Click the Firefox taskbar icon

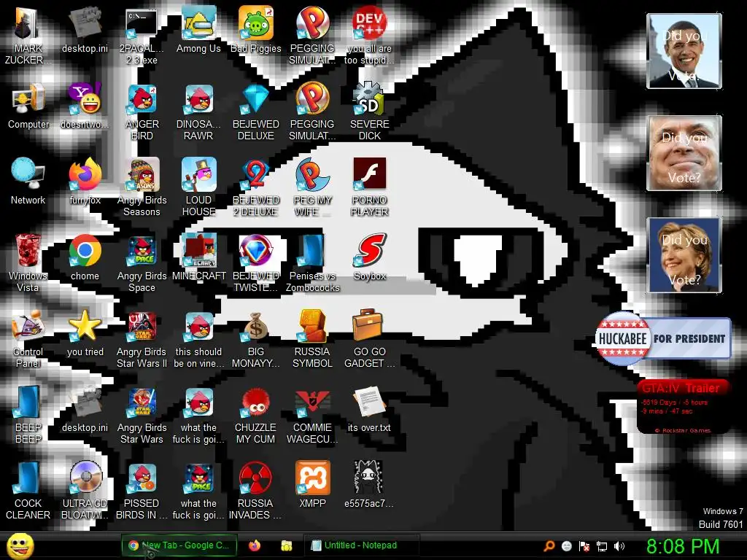pos(255,545)
